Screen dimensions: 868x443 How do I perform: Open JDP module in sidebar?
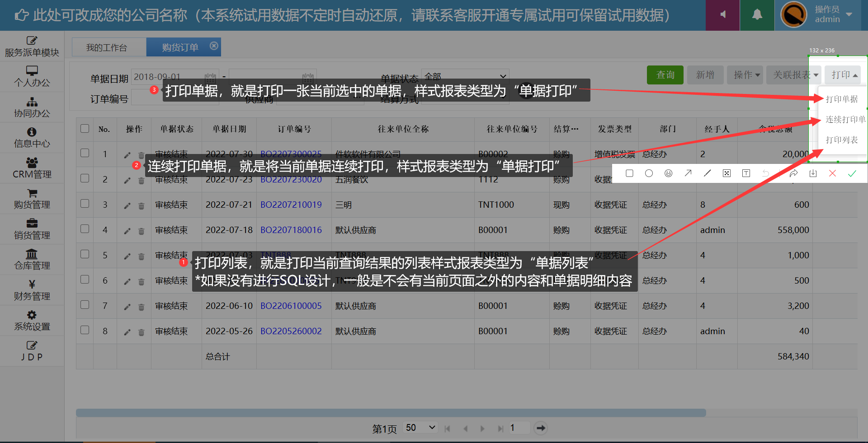click(32, 351)
